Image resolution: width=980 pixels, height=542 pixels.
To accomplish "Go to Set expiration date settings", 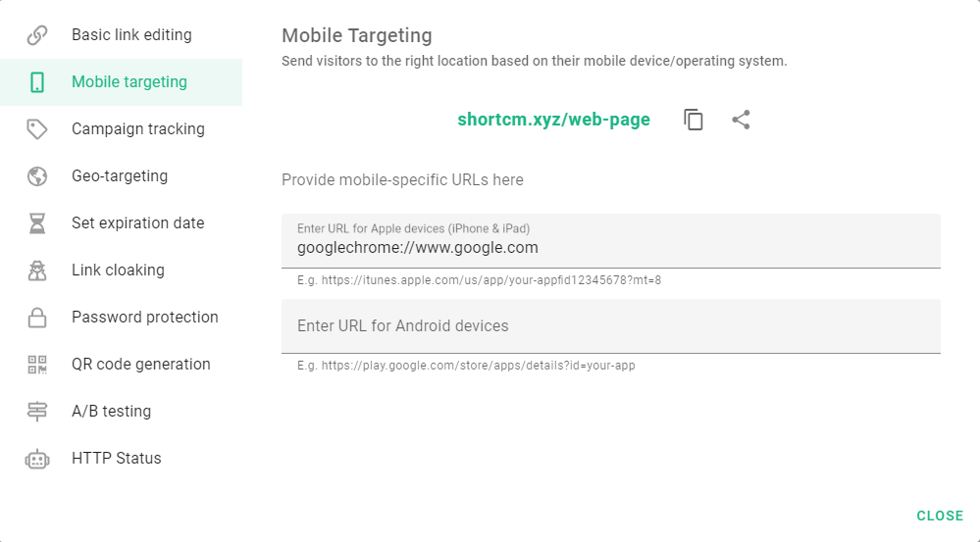I will pyautogui.click(x=137, y=223).
